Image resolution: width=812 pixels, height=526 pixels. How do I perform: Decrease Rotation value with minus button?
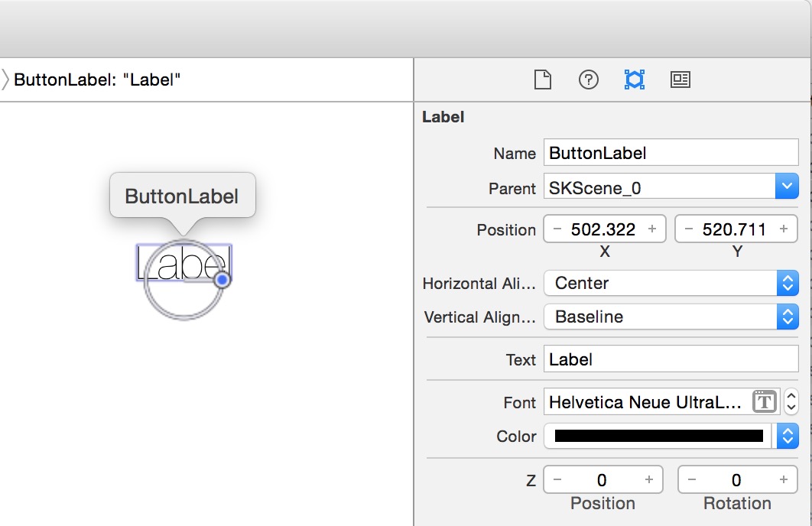pyautogui.click(x=691, y=479)
